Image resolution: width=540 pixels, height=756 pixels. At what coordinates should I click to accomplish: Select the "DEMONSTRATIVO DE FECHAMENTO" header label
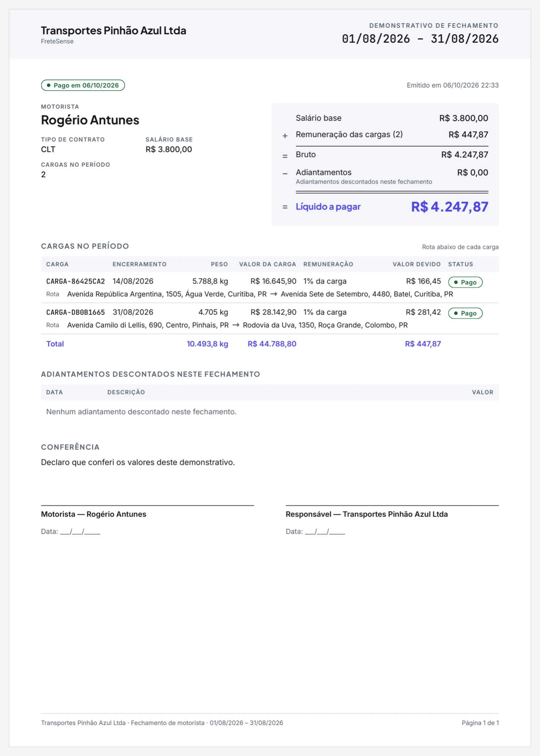(434, 26)
